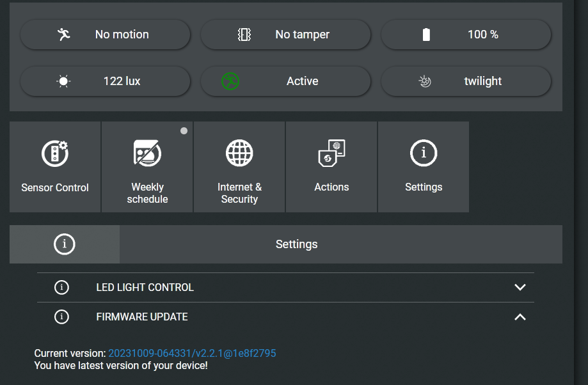
Task: Click the twilight illumination icon
Action: (425, 81)
